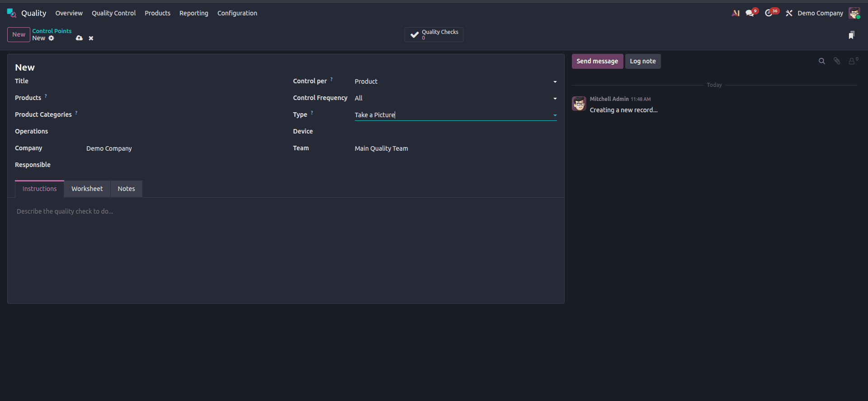Save record manually with cloud icon
868x401 pixels.
[79, 38]
